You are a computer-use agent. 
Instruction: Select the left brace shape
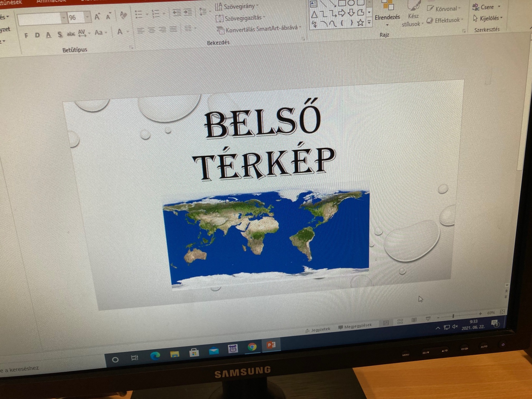(x=342, y=23)
